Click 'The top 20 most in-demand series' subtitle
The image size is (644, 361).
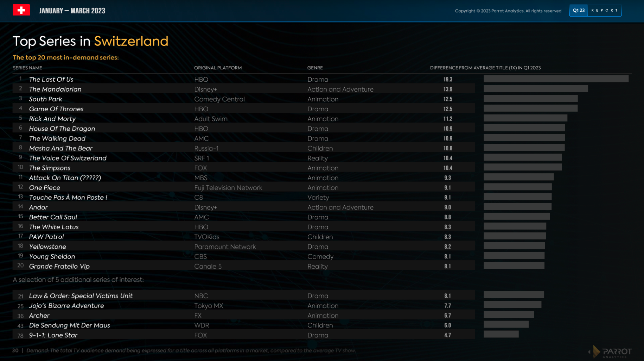pos(66,57)
